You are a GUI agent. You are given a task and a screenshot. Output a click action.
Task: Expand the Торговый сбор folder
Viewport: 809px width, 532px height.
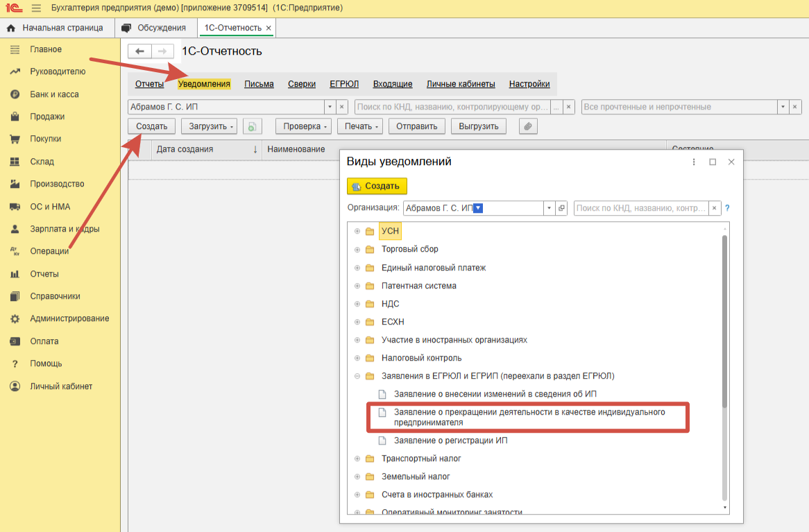pos(357,249)
